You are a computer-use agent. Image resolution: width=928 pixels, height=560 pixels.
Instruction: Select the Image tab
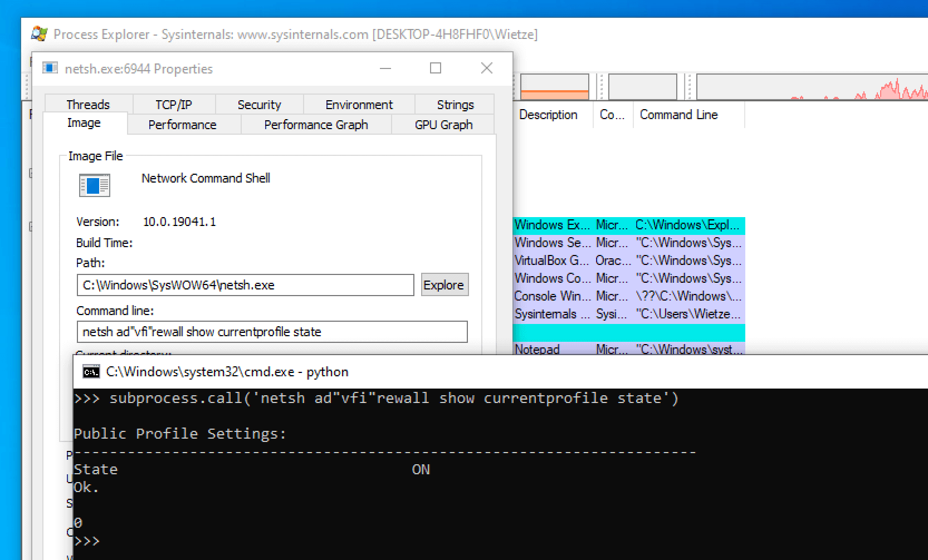(84, 123)
